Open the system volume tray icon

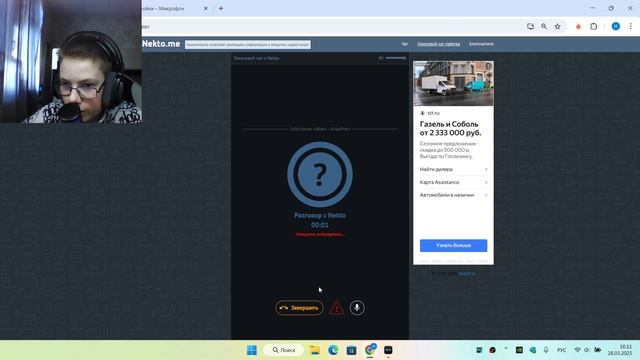tap(587, 350)
